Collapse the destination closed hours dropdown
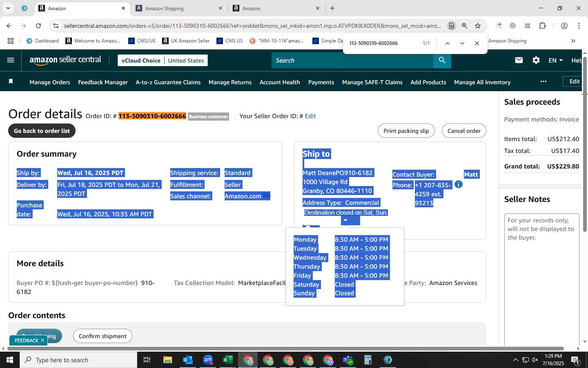 click(x=345, y=220)
